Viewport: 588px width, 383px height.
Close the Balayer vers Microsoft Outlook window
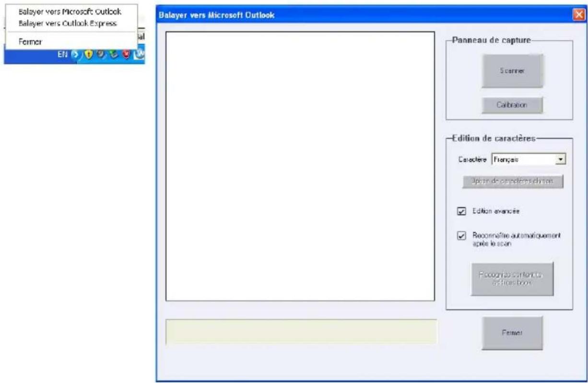click(578, 15)
